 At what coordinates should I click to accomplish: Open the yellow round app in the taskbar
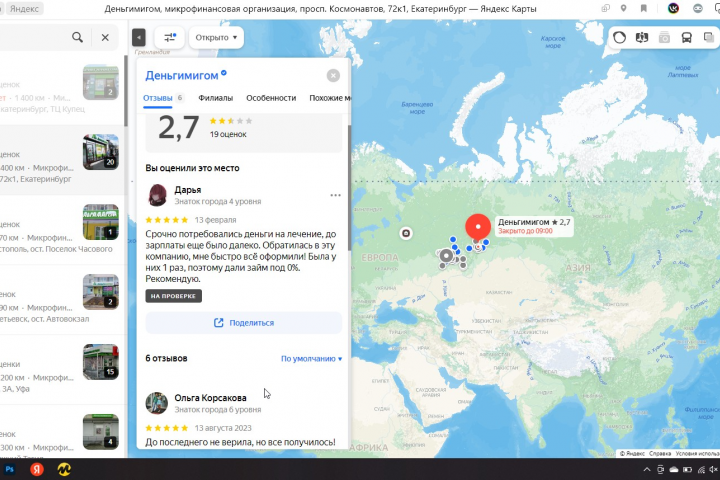tap(64, 469)
